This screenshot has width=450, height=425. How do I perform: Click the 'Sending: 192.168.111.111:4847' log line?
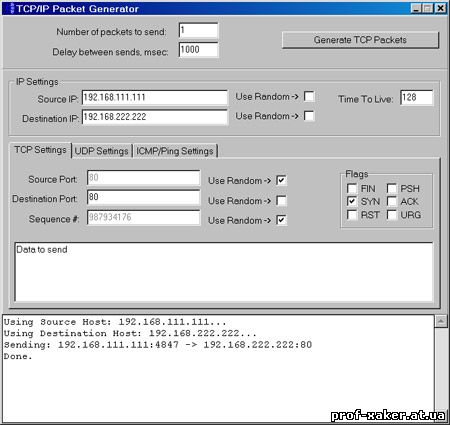click(x=158, y=345)
